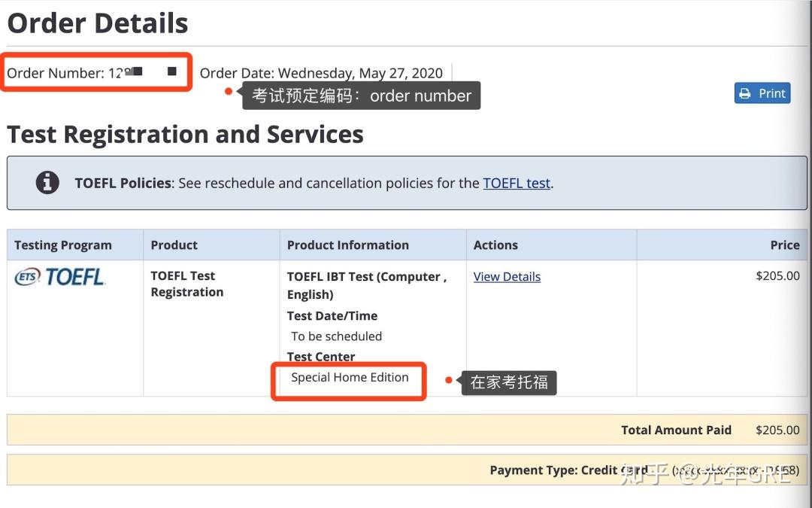Screen dimensions: 812x508
Task: Click the To be scheduled value
Action: (337, 336)
